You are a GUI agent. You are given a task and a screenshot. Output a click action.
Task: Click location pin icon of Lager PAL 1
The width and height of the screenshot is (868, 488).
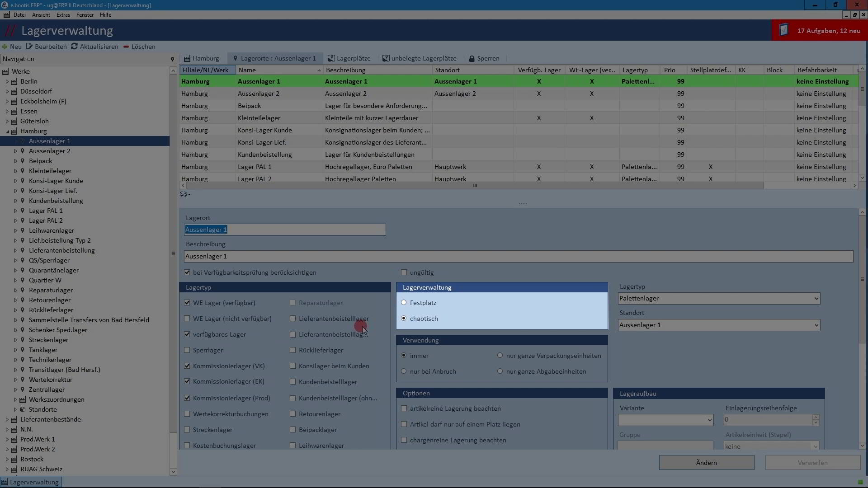[x=23, y=211]
